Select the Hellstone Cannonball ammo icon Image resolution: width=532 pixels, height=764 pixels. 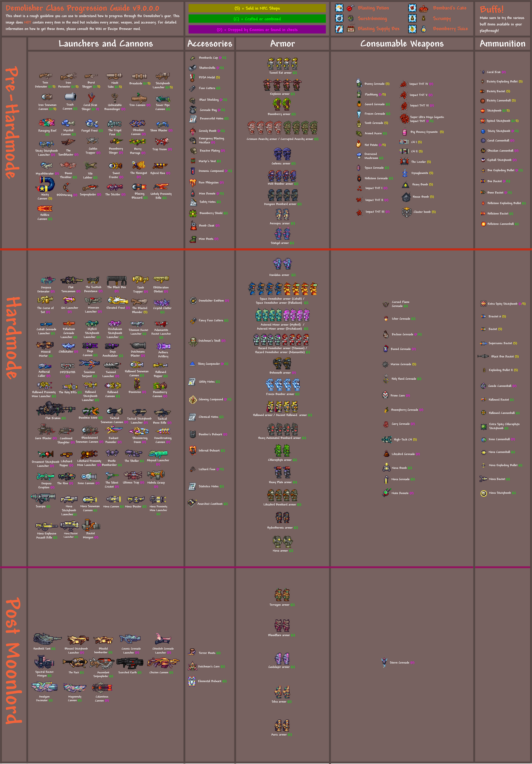click(483, 224)
